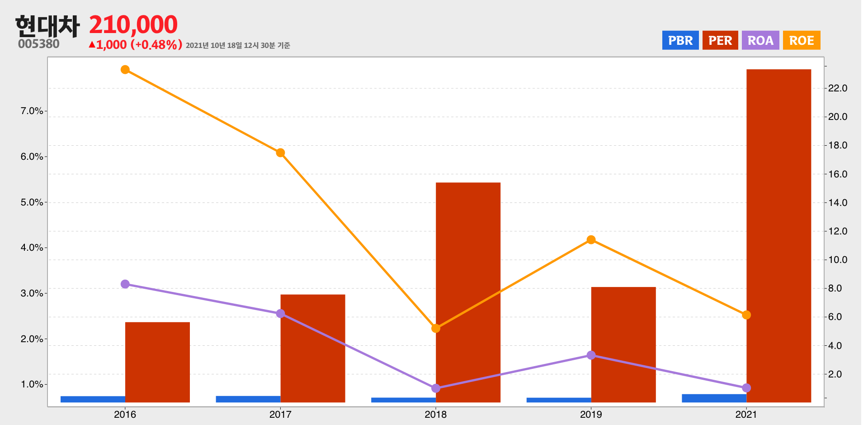
Task: Click the 2018 purple ROA data point
Action: coord(436,388)
